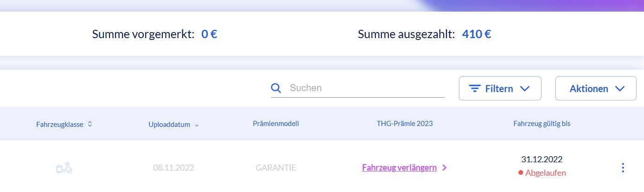Click the scooter vehicle class icon

pos(64,168)
